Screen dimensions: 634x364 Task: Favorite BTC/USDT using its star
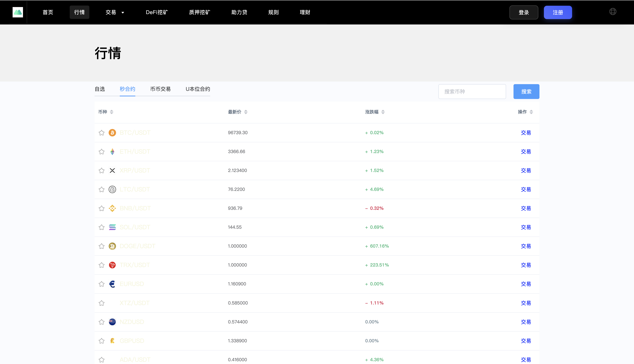point(102,133)
